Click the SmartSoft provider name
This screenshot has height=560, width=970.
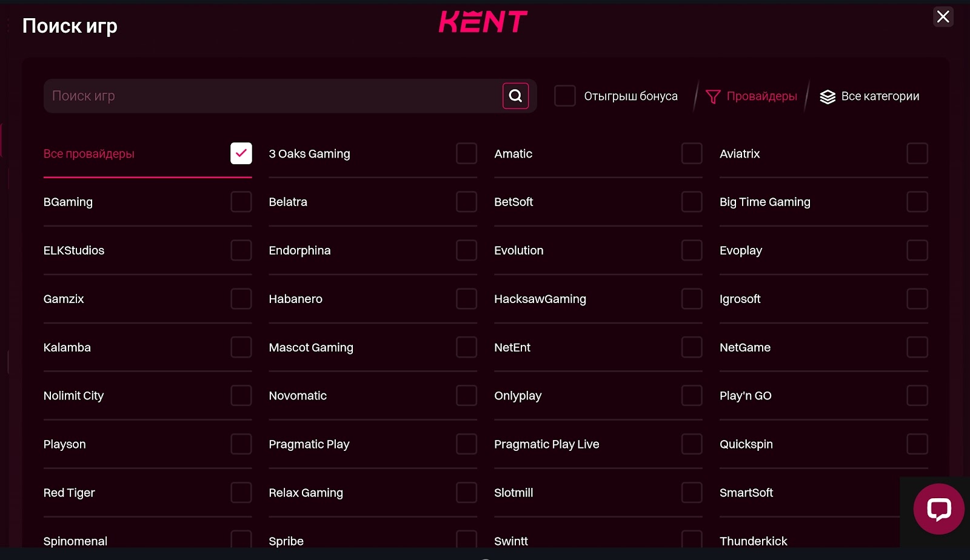coord(746,493)
